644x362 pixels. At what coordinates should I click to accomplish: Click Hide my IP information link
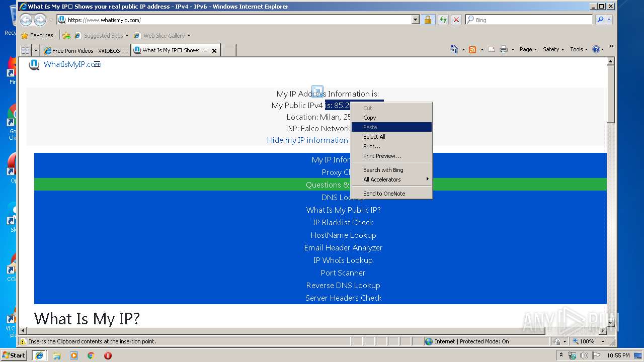(307, 140)
